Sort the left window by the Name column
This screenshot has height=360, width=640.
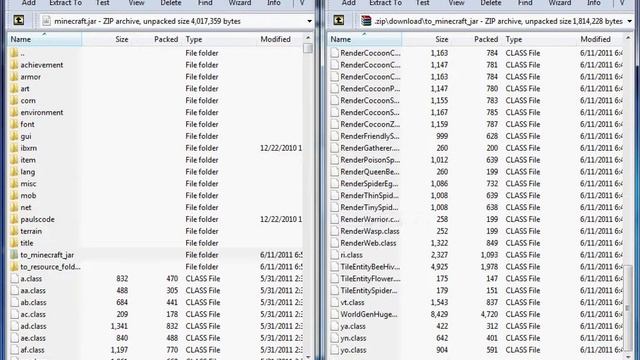pos(44,39)
